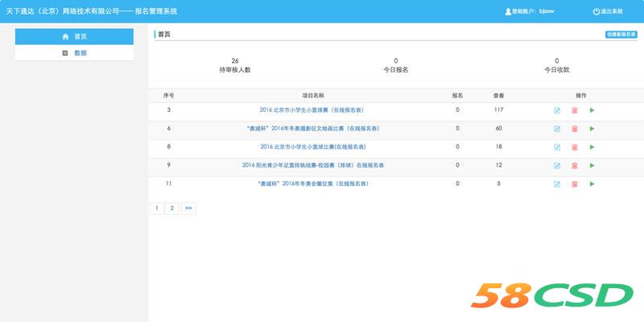
Task: Click the edit icon for row 11
Action: [x=557, y=184]
